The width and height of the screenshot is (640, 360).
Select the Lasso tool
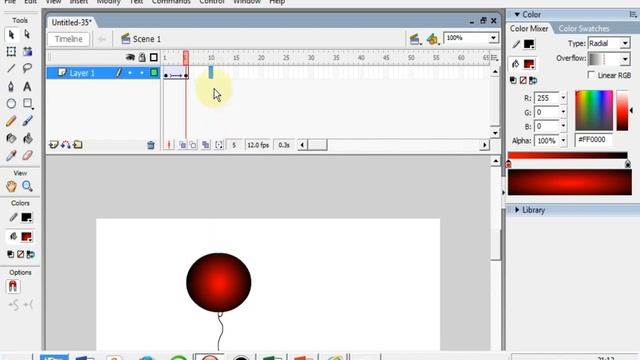[x=27, y=68]
